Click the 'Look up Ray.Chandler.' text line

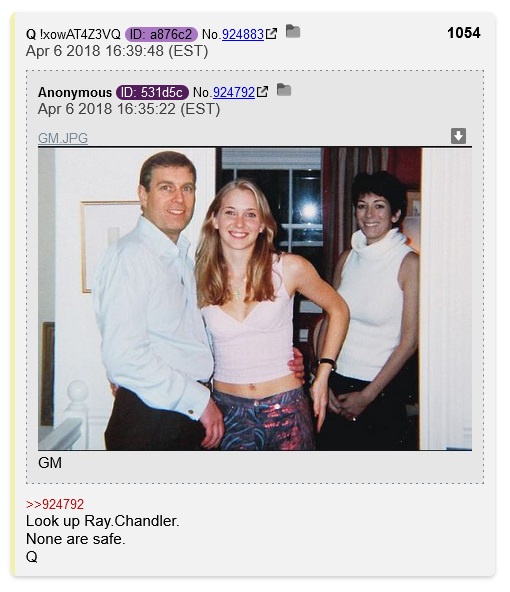(x=103, y=521)
